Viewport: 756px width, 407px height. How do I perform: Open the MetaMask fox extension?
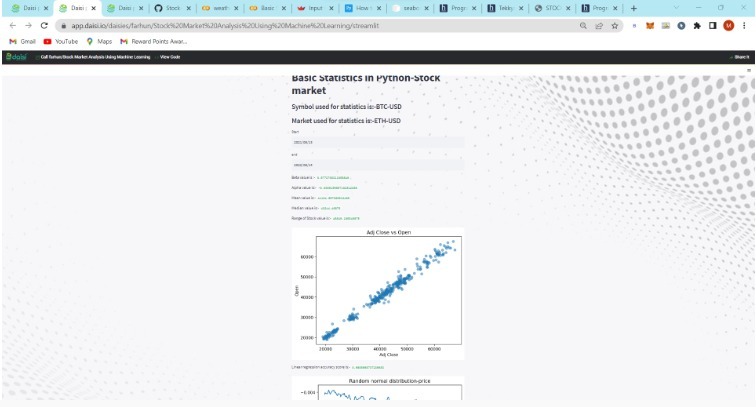(650, 26)
